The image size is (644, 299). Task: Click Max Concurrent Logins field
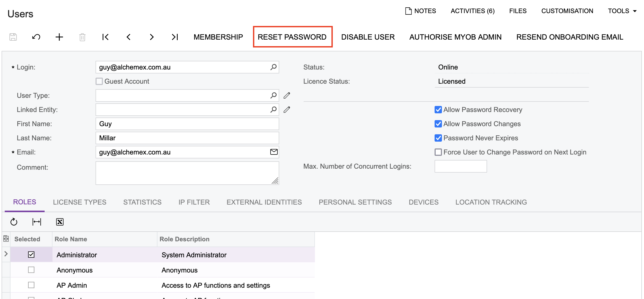pos(461,166)
